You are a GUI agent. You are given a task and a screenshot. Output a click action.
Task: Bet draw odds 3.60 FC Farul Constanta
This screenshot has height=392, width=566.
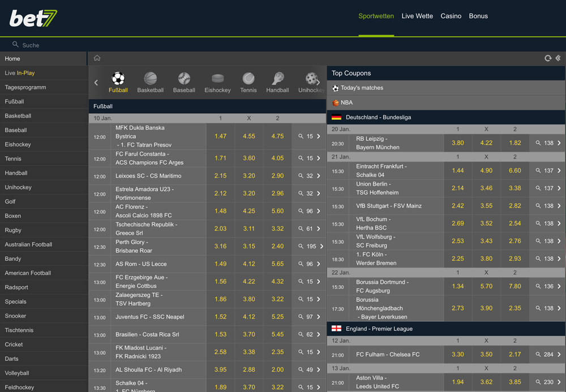coord(249,158)
